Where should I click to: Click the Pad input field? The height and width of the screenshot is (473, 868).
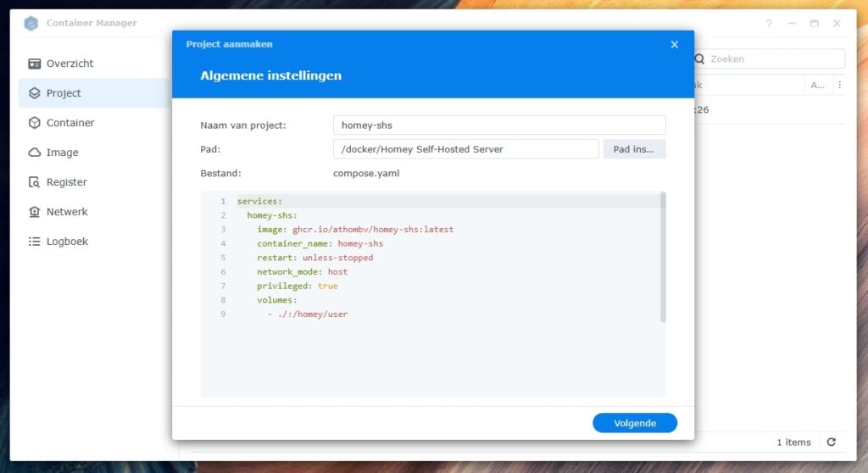coord(465,149)
